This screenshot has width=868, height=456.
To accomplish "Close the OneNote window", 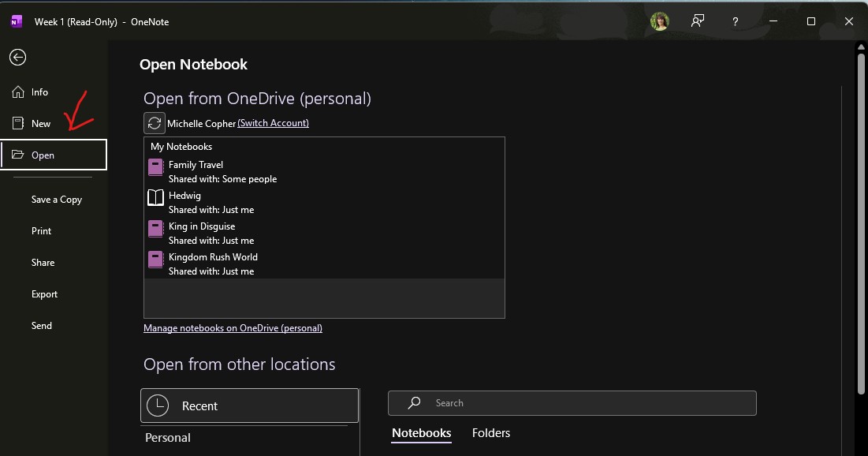I will coord(848,21).
